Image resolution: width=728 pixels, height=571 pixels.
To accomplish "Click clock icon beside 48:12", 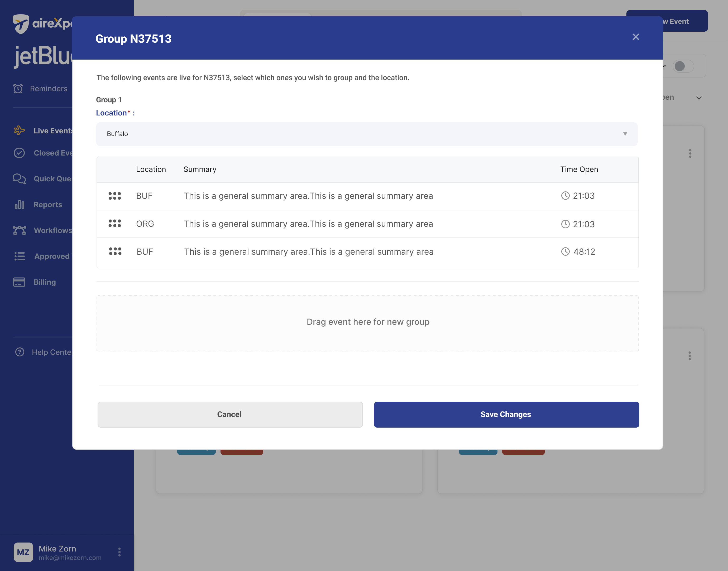I will 565,251.
